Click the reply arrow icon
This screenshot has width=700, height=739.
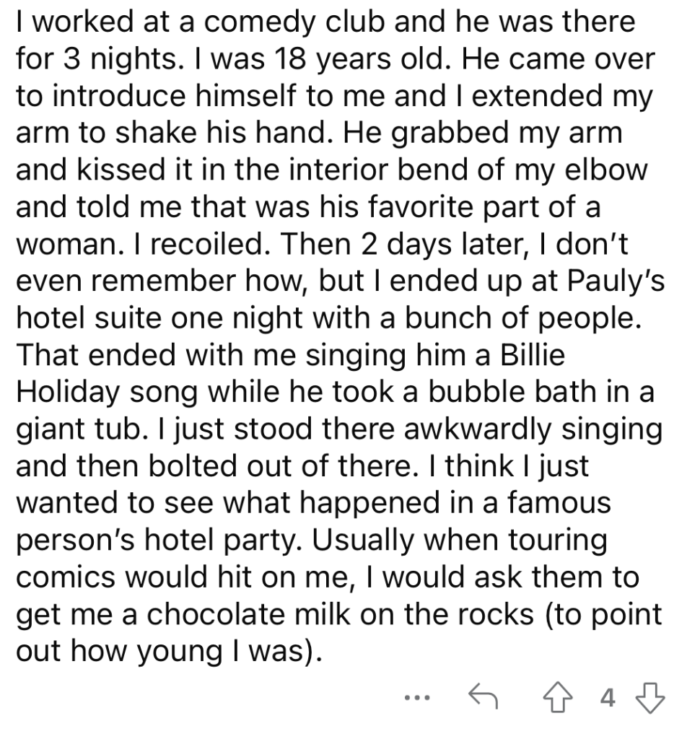coord(483,698)
